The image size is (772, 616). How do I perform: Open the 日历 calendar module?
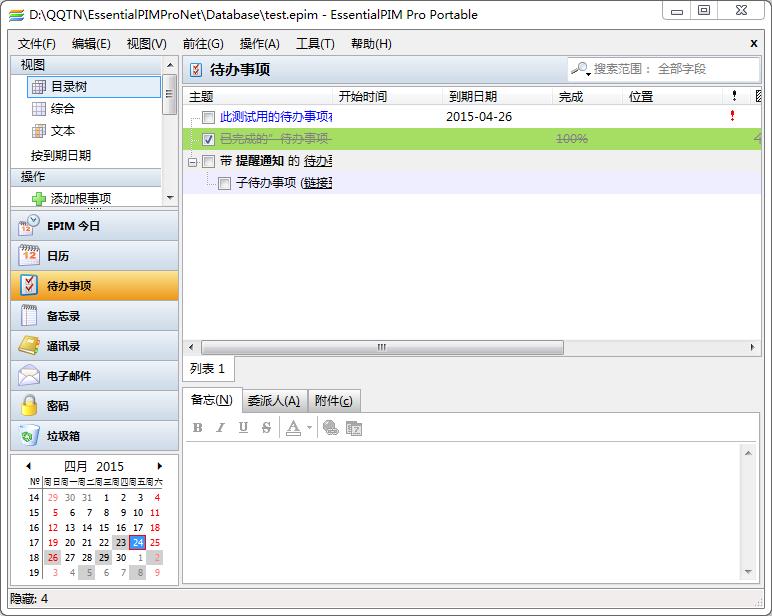point(94,256)
